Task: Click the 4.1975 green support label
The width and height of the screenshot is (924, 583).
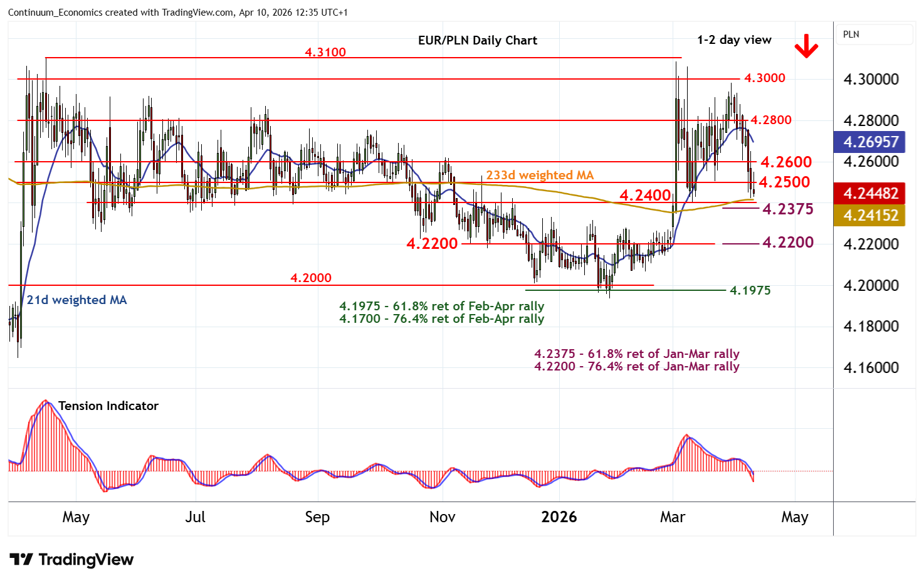Action: click(x=750, y=290)
